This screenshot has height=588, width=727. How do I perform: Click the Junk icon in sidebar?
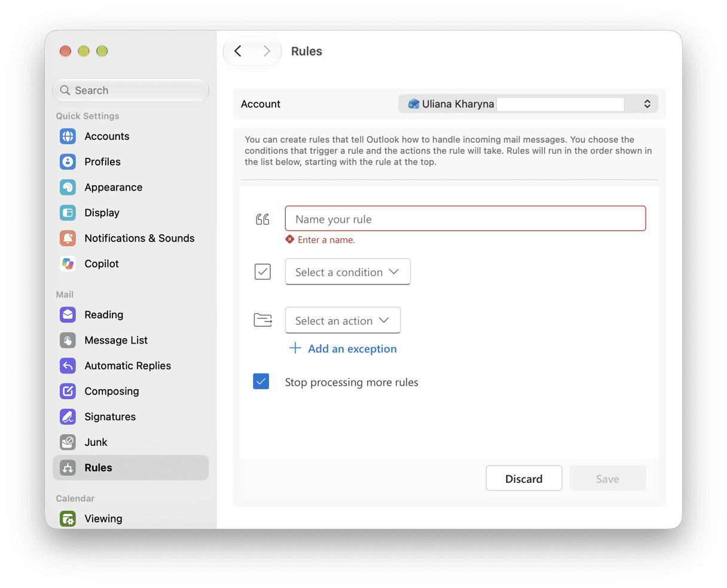(68, 442)
